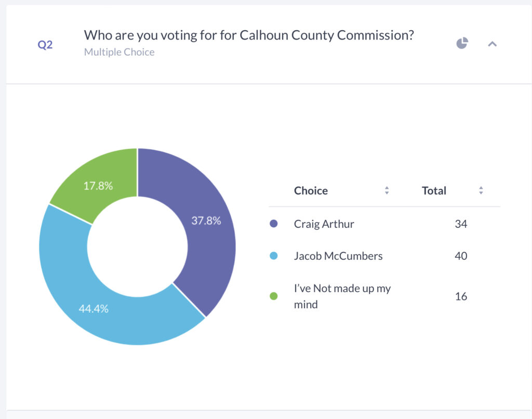Screen dimensions: 532x419
Task: Click the Total column header
Action: 434,191
